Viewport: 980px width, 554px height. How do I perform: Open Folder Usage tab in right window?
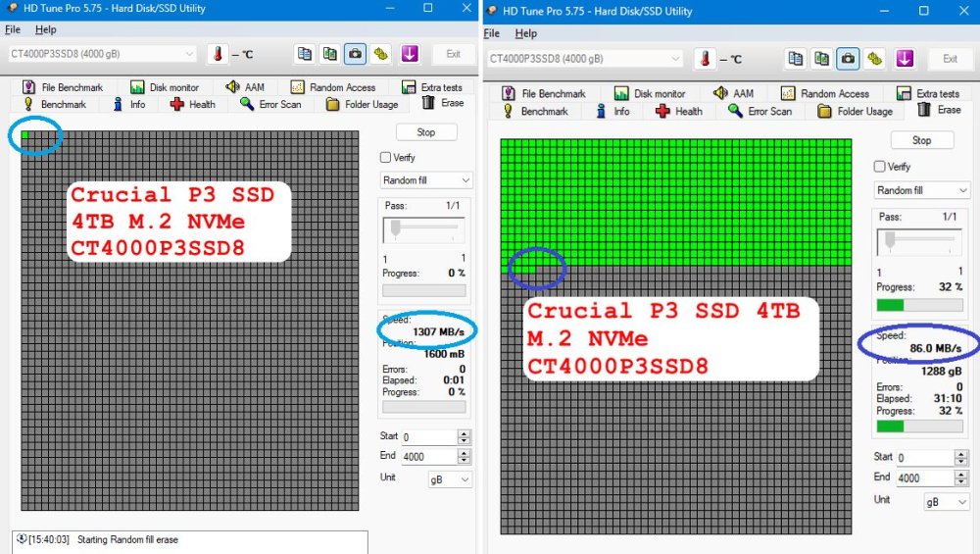pos(855,111)
